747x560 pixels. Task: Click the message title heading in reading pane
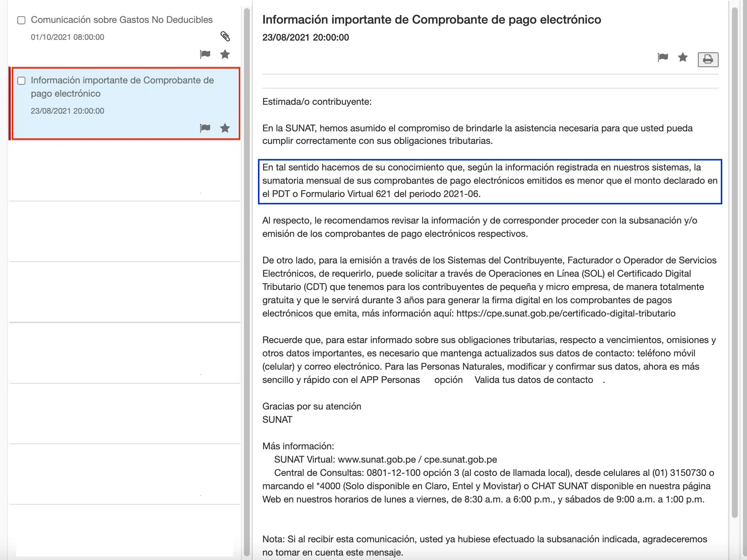coord(431,20)
